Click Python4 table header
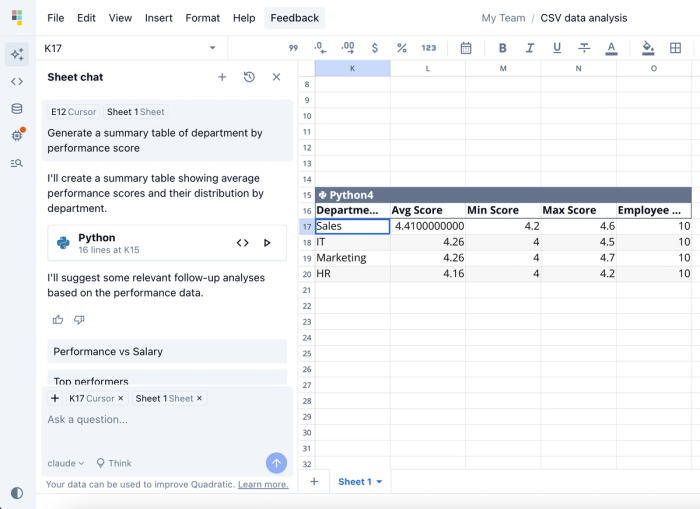Viewport: 700px width, 509px height. point(503,195)
